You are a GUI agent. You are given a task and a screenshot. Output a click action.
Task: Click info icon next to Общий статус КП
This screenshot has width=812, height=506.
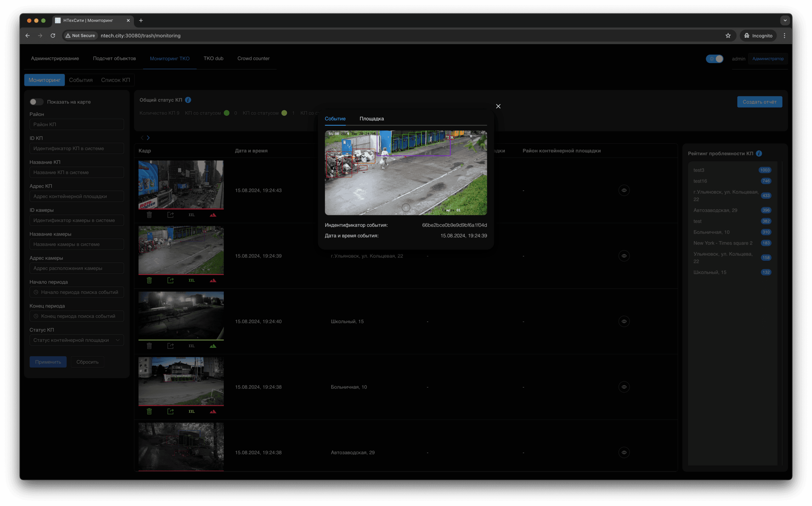tap(188, 100)
